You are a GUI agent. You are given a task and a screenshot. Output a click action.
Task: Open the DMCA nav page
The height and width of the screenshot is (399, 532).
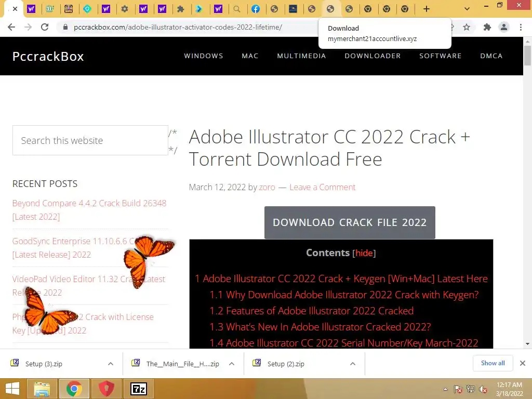(x=491, y=56)
